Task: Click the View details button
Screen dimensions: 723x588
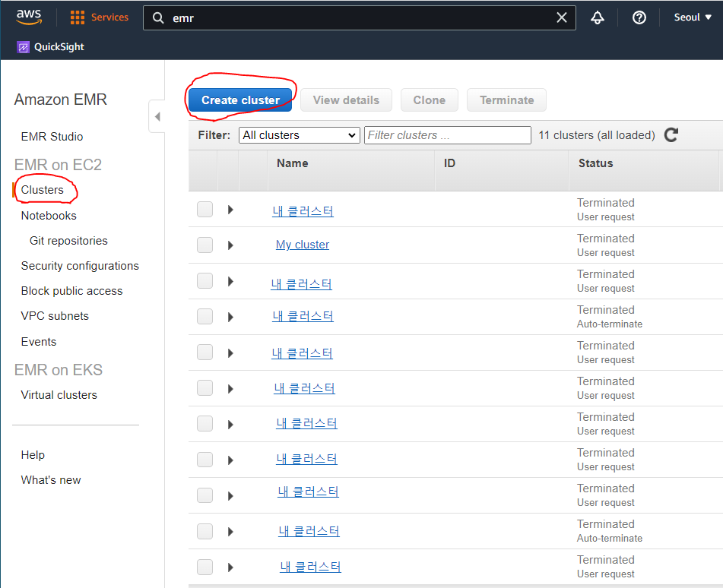Action: tap(346, 100)
